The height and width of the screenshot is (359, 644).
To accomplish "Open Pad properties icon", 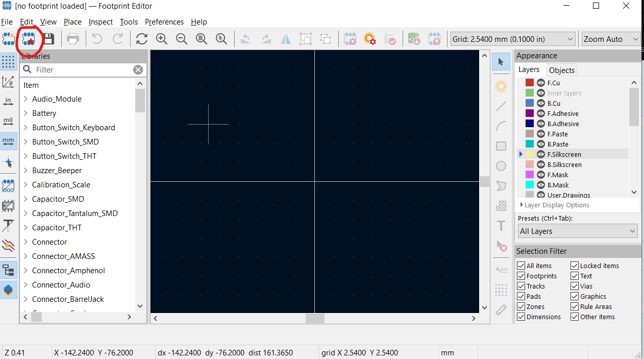I will tap(370, 39).
